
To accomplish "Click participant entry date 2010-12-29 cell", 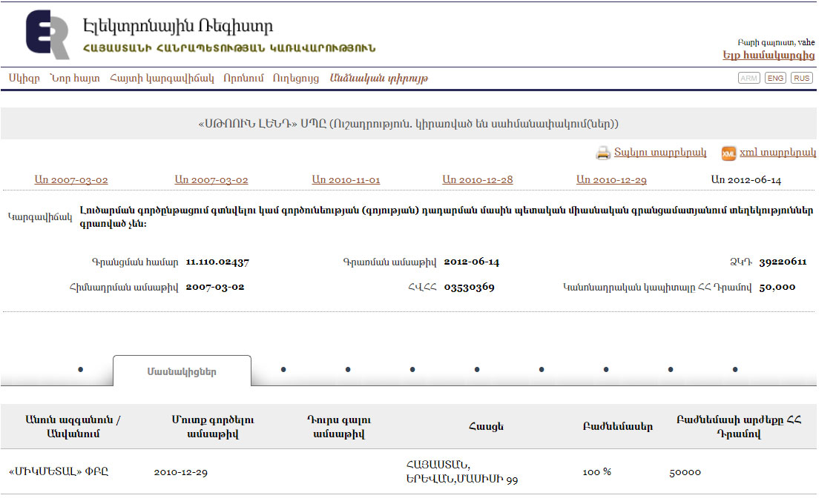I will tap(181, 472).
